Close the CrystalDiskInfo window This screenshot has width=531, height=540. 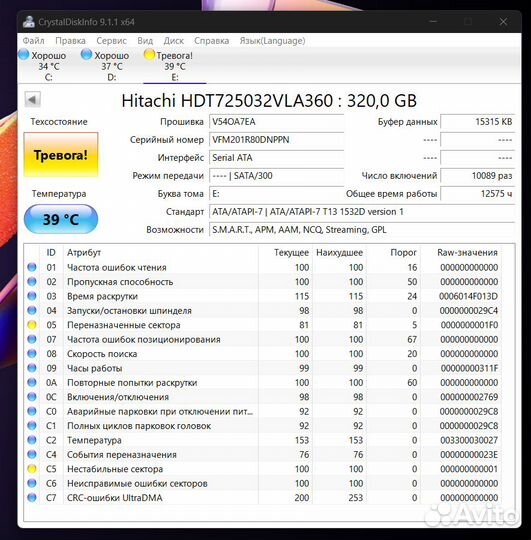(x=503, y=22)
